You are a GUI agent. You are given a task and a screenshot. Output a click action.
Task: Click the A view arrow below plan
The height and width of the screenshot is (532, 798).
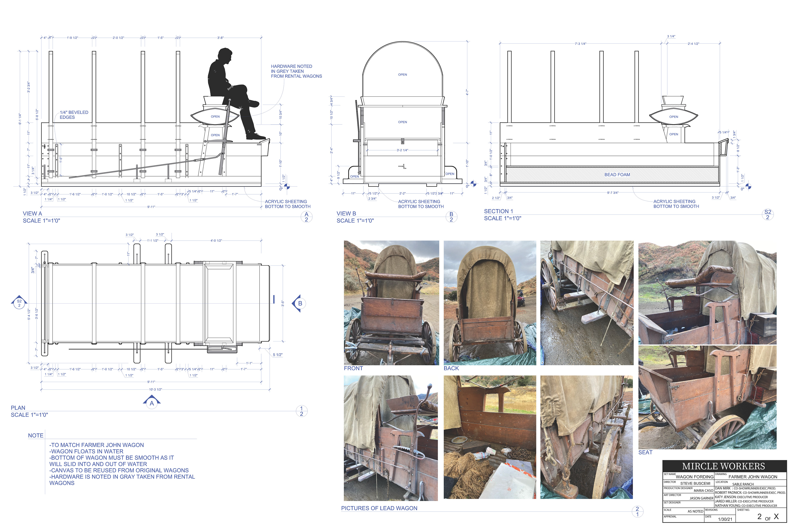(x=152, y=403)
